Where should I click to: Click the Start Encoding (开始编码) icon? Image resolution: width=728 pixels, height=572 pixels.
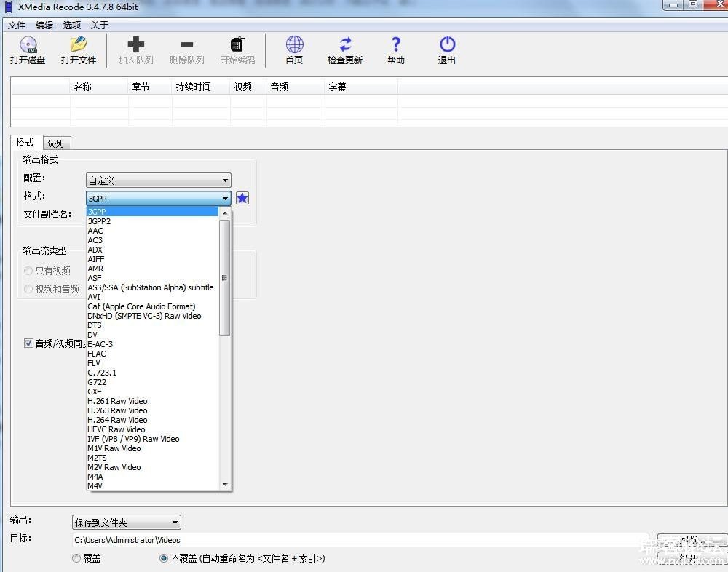(x=238, y=44)
